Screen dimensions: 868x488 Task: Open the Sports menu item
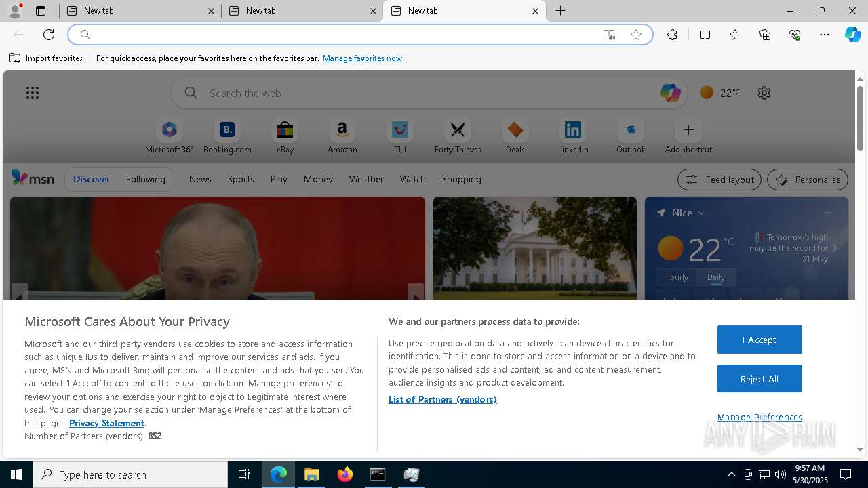pyautogui.click(x=241, y=179)
